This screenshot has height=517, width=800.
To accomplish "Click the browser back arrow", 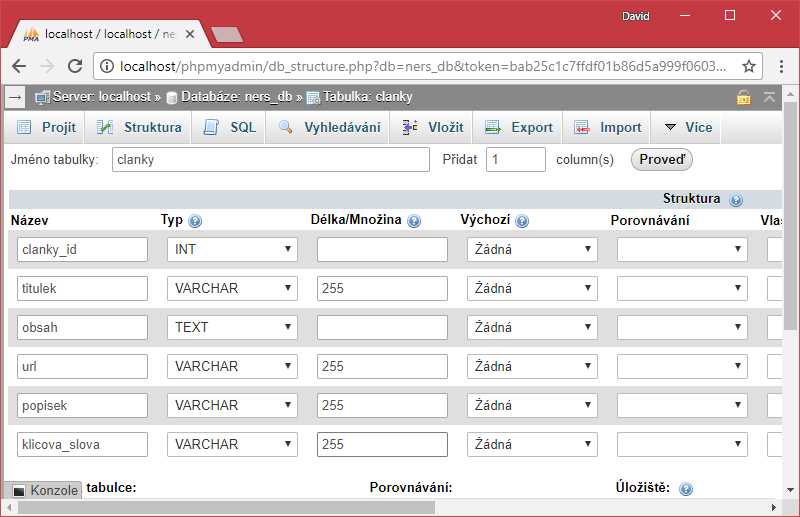I will (19, 66).
